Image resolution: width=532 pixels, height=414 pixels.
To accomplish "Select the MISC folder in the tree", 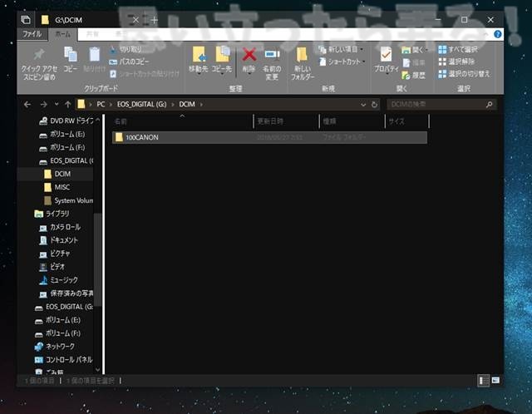I will point(57,187).
